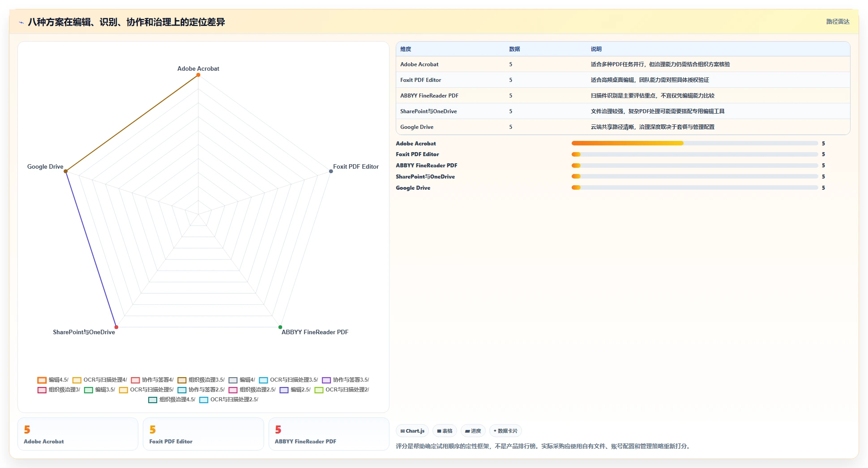Click the ABBYY FineReader PDF radar point
The width and height of the screenshot is (868, 468).
(x=280, y=327)
